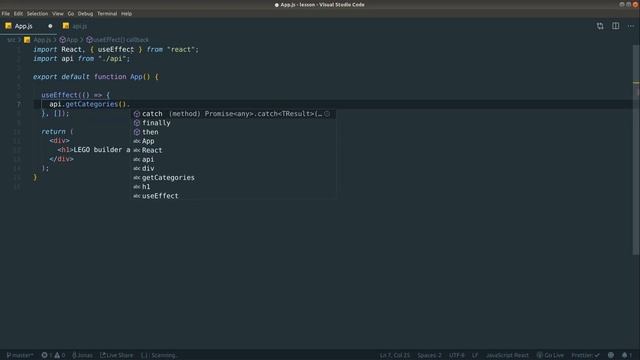Choose the api autocomplete entry

233,160
